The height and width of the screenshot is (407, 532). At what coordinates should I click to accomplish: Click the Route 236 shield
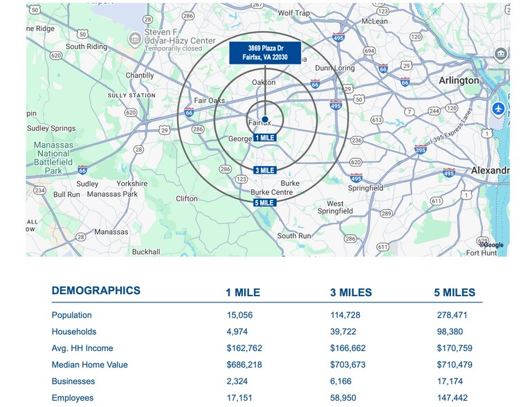(356, 141)
